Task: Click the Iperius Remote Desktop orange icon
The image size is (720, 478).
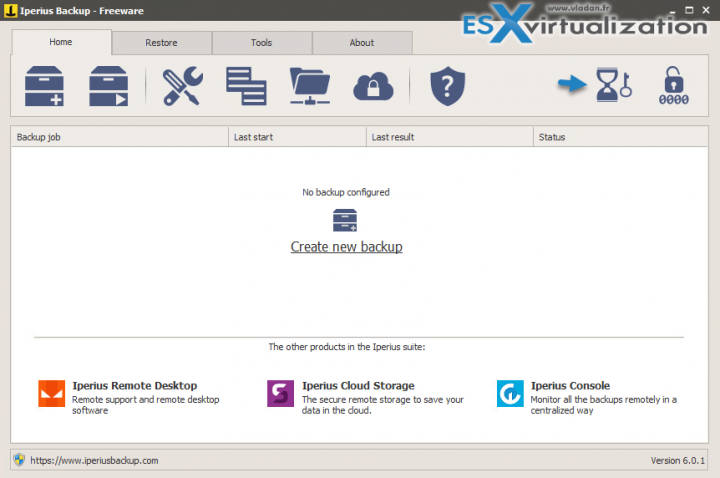Action: click(51, 394)
